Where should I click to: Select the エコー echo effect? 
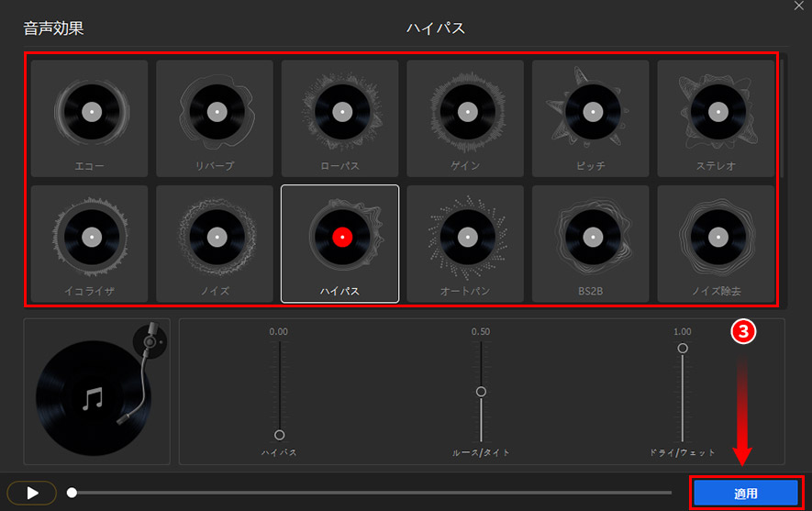tap(89, 118)
